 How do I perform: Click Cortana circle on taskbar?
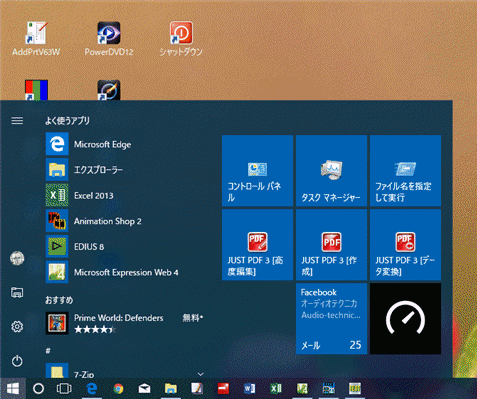(38, 388)
